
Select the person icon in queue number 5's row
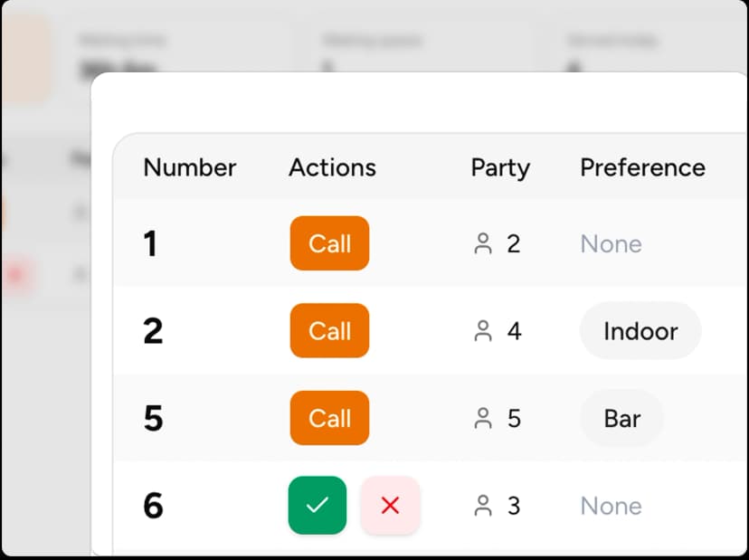pyautogui.click(x=483, y=419)
